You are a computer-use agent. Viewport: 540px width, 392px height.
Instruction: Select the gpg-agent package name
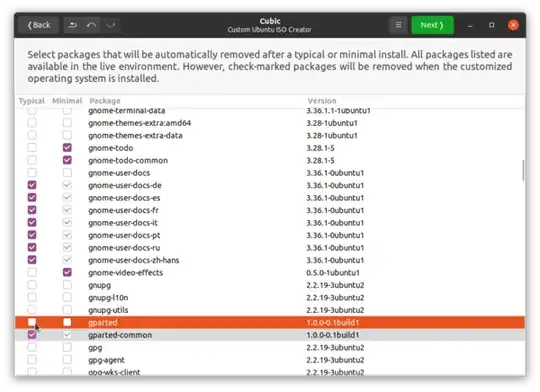pos(106,360)
